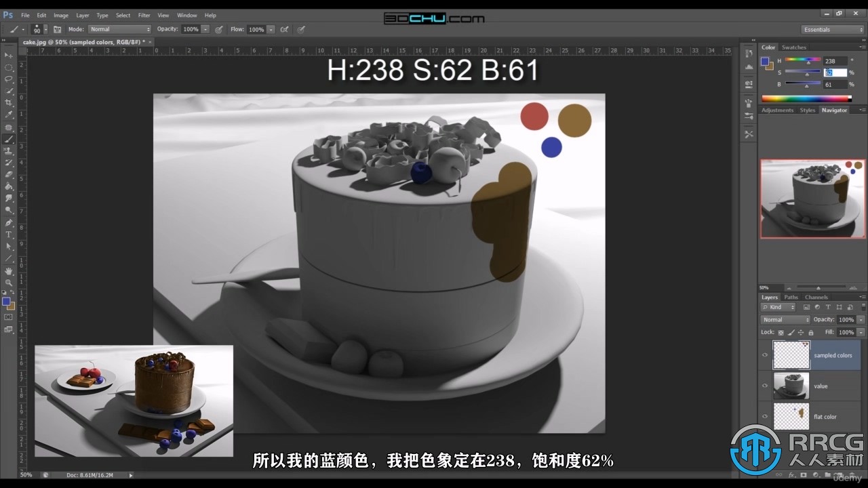Open the History panel icon
Image resolution: width=868 pixels, height=488 pixels.
pyautogui.click(x=749, y=53)
